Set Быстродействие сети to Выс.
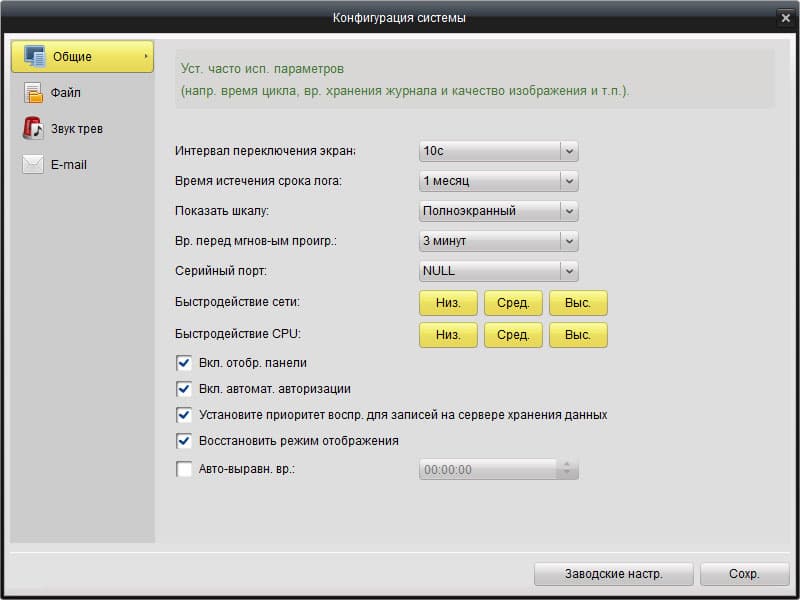Viewport: 800px width, 600px height. click(x=578, y=303)
